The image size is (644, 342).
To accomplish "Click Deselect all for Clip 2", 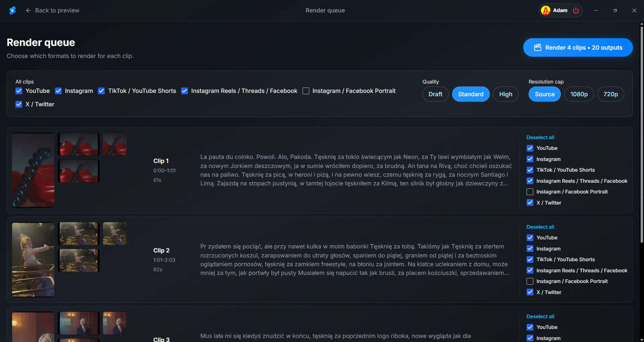I will pos(540,227).
